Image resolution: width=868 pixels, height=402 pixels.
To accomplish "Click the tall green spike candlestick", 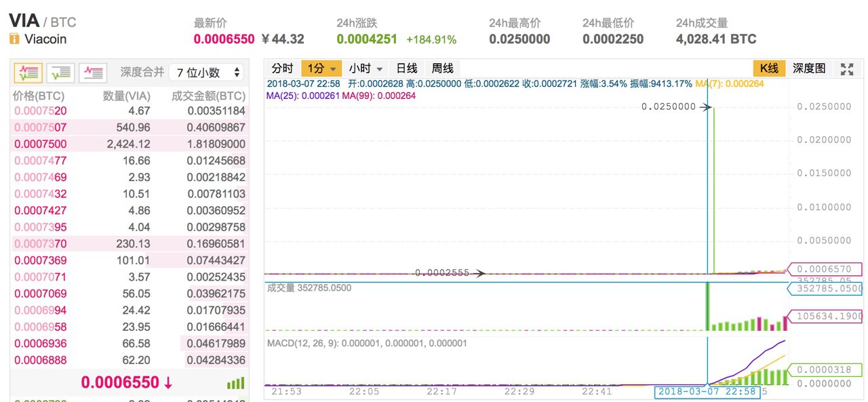I will pos(714,190).
